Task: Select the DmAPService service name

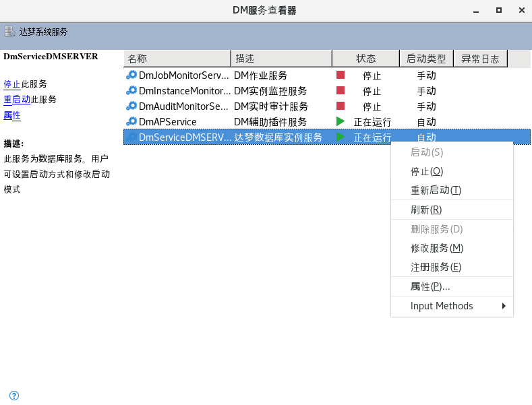Action: pos(168,122)
